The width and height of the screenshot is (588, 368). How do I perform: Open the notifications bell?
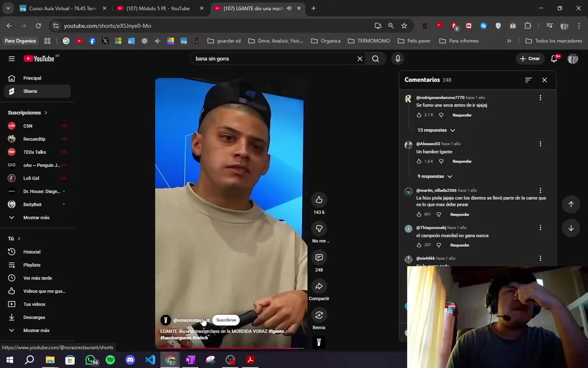coord(554,59)
